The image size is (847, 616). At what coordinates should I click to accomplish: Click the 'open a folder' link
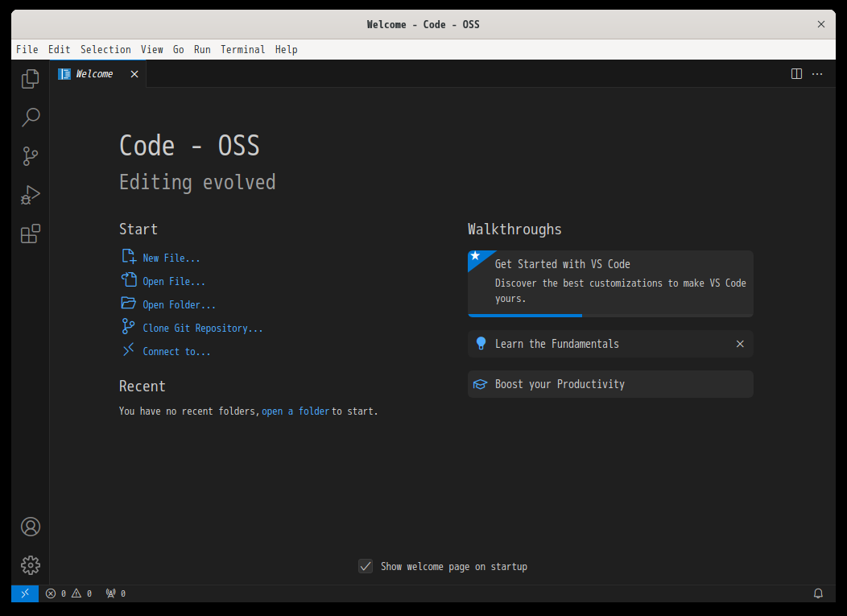[x=295, y=411]
